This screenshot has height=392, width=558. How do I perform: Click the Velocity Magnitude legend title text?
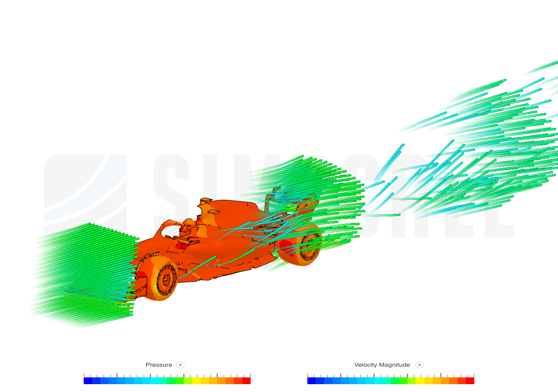(382, 365)
